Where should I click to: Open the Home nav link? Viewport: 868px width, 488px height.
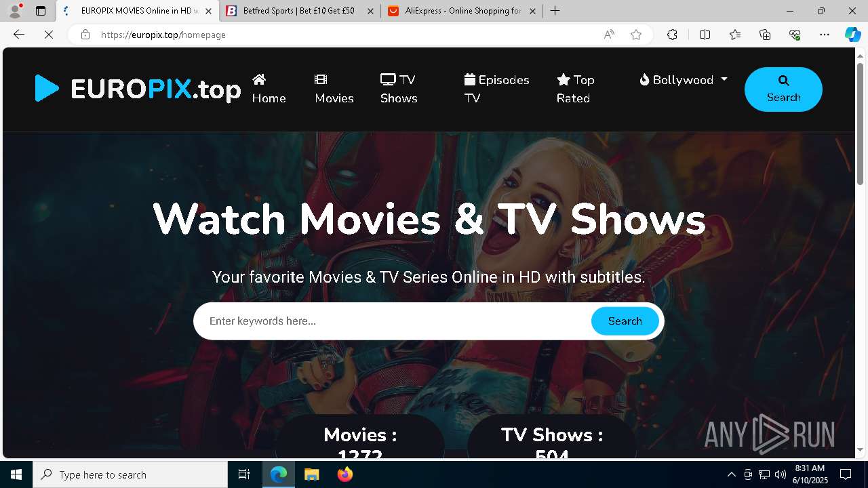tap(269, 89)
